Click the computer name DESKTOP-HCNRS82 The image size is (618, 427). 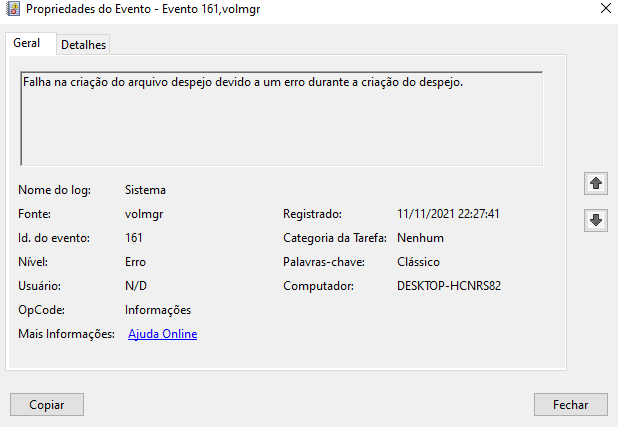tap(449, 286)
